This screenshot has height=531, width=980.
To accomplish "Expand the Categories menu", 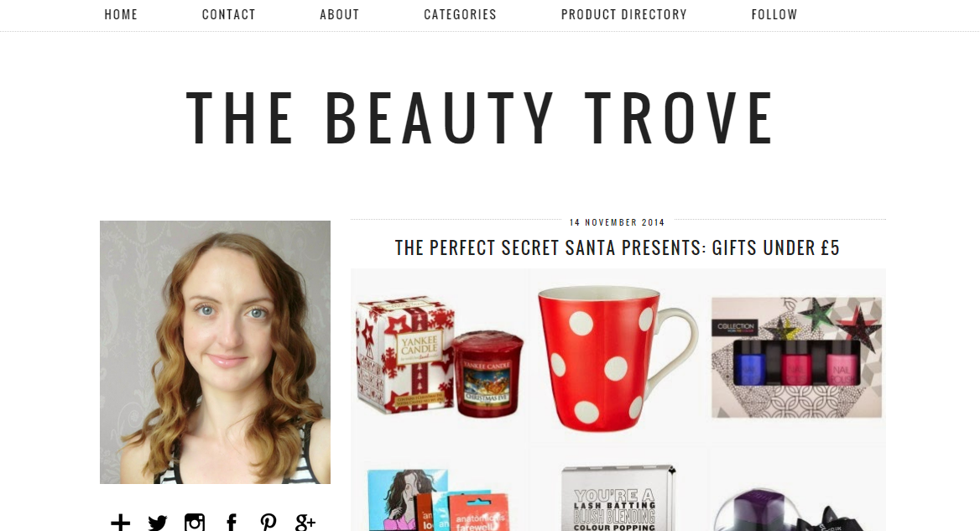I will [x=460, y=14].
